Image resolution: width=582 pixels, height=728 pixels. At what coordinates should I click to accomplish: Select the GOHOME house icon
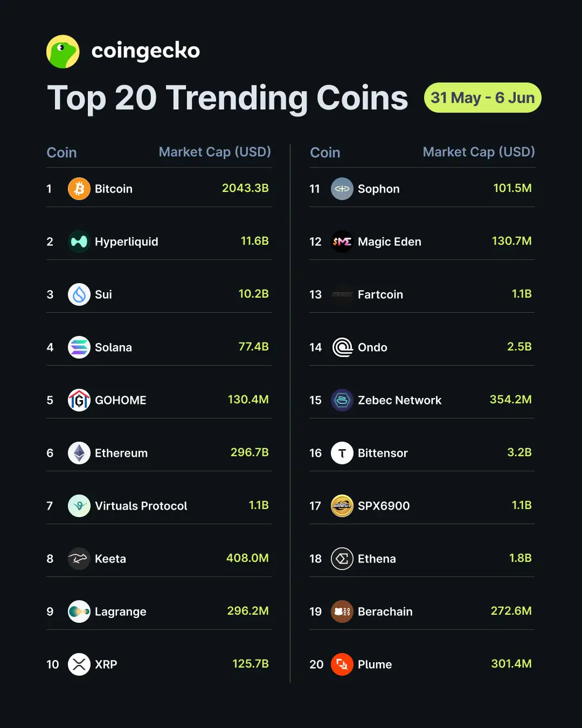coord(79,400)
